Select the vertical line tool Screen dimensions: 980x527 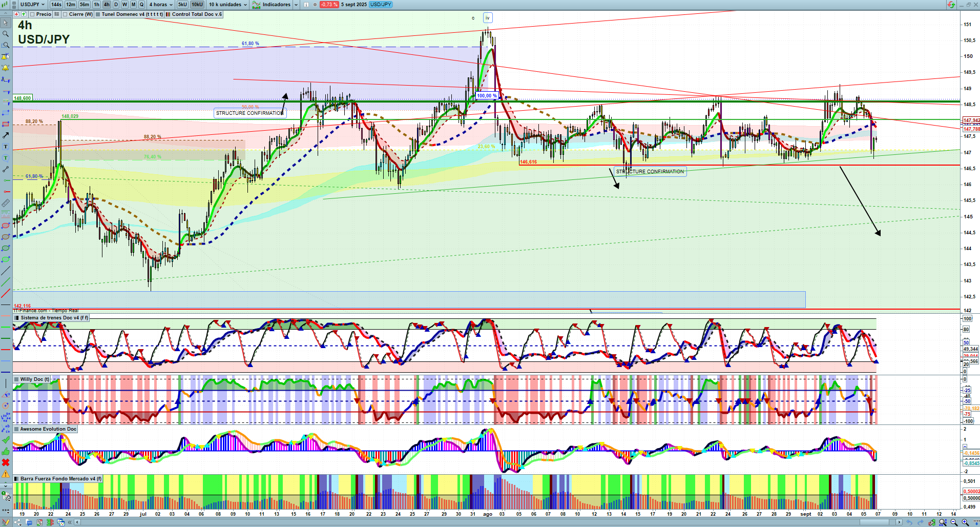pos(6,383)
